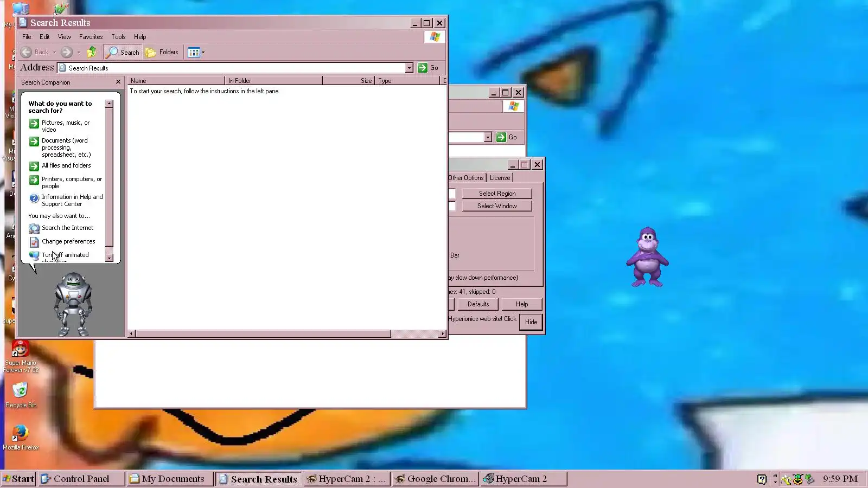The width and height of the screenshot is (868, 488).
Task: Click Go button in the background explorer window
Action: pos(507,137)
